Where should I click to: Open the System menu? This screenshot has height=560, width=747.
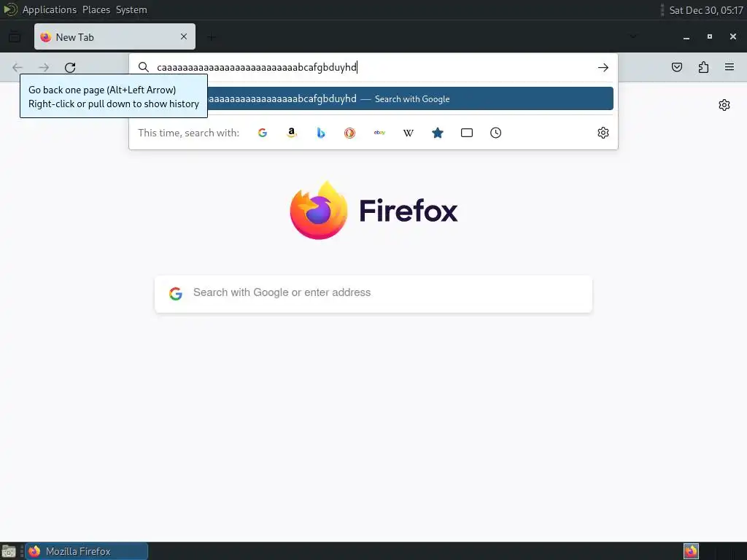click(x=131, y=9)
